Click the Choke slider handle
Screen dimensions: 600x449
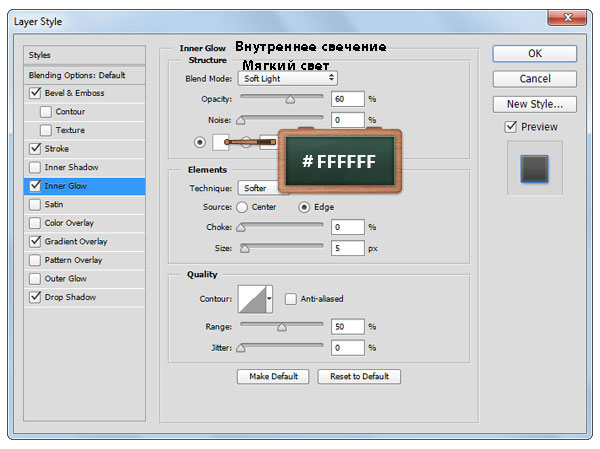point(241,228)
